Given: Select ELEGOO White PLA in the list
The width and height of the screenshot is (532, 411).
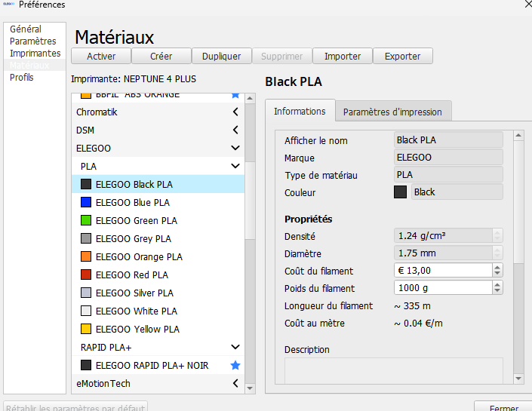Looking at the screenshot, I should 158,311.
